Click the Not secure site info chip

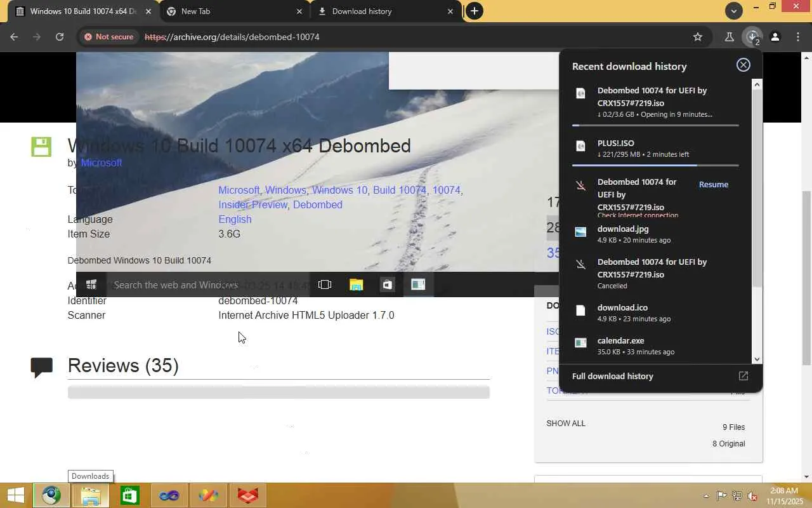click(x=108, y=37)
